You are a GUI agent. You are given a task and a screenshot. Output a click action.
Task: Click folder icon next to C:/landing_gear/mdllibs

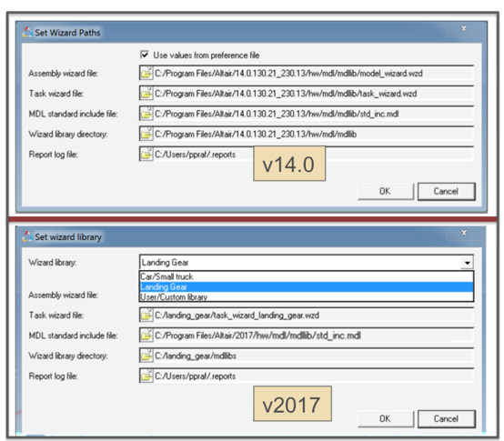coord(146,356)
